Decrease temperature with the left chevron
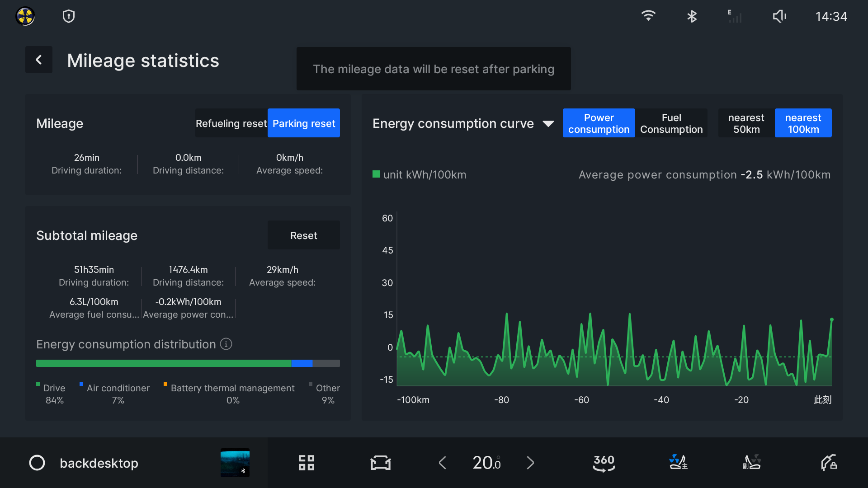This screenshot has width=868, height=488. coord(443,463)
